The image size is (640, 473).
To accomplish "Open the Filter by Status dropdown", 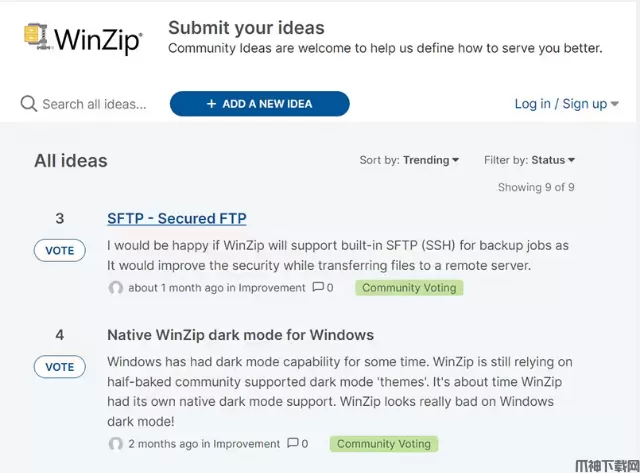I will (529, 160).
